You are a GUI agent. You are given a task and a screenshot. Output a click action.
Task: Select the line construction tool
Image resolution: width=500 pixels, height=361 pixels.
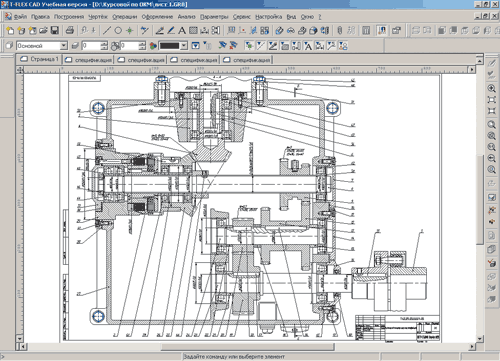[107, 31]
